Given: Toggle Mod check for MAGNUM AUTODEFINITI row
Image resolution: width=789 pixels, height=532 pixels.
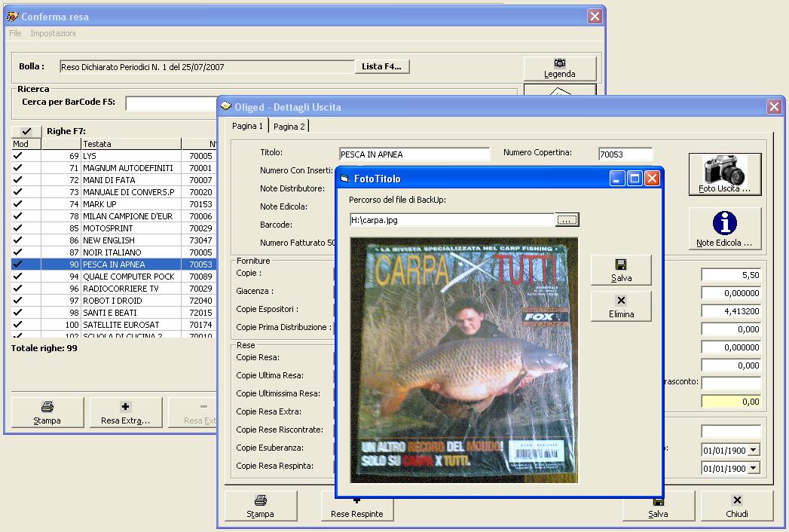Looking at the screenshot, I should pos(17,167).
